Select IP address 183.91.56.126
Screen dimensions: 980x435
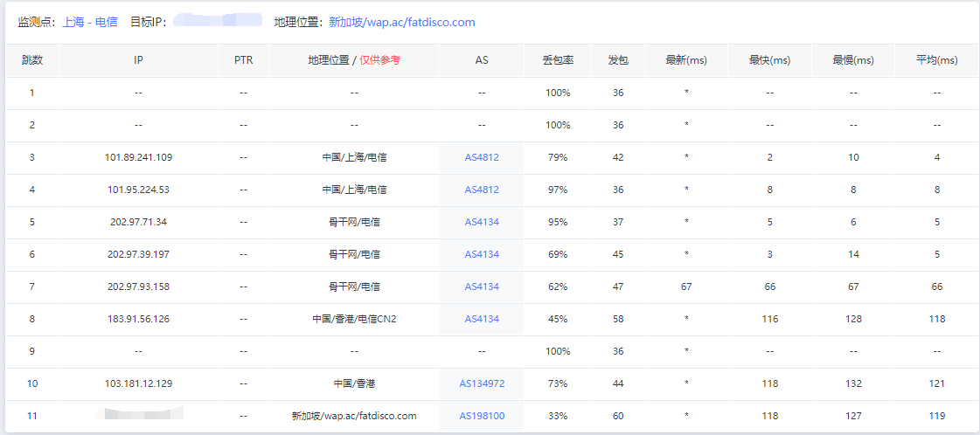[x=139, y=319]
